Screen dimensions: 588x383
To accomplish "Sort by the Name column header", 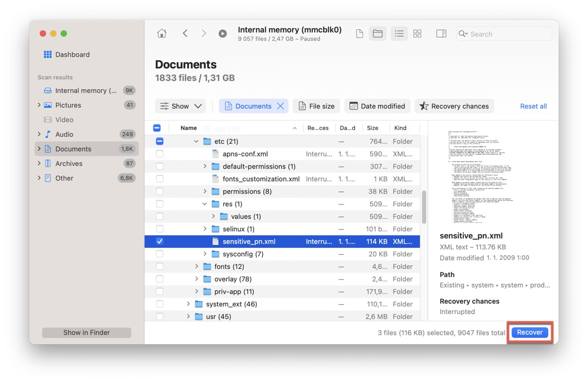I will 189,128.
